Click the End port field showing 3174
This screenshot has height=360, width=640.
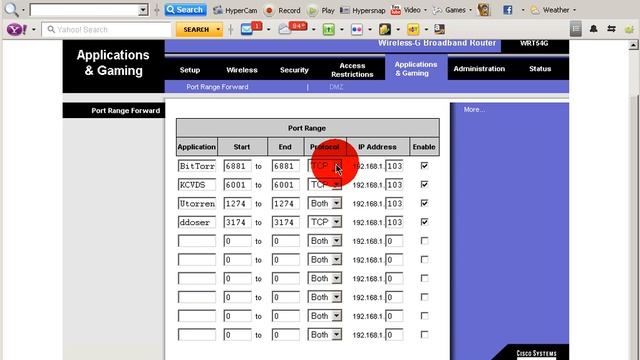pos(286,222)
